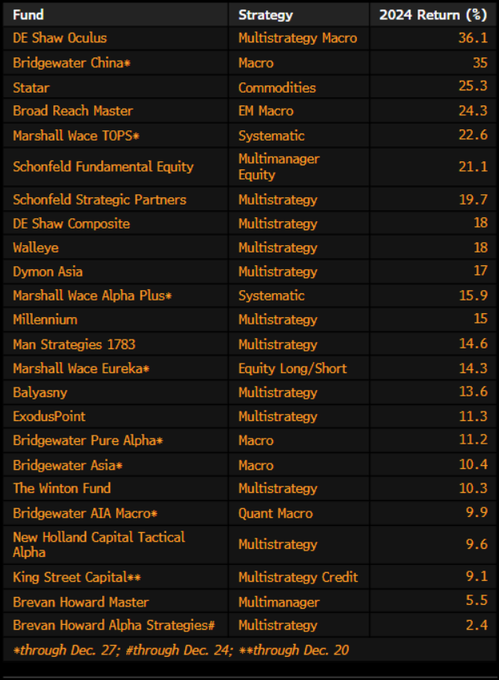This screenshot has height=680, width=499.
Task: Select The Winton Fund row
Action: click(250, 488)
